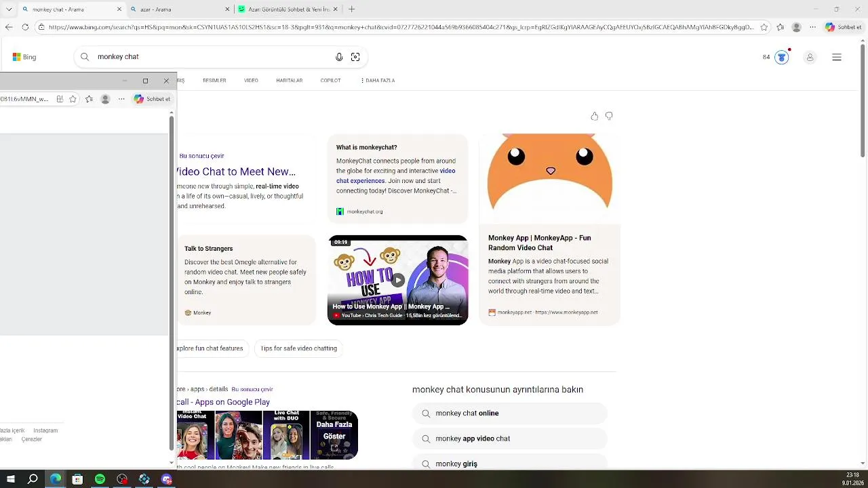
Task: Open reader view icon in small window
Action: (60, 99)
